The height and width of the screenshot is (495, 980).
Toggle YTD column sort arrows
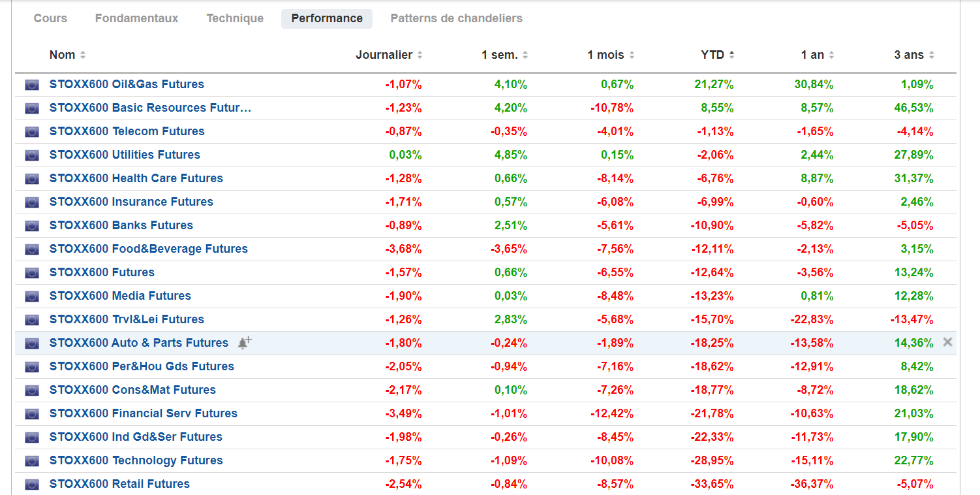tap(731, 56)
